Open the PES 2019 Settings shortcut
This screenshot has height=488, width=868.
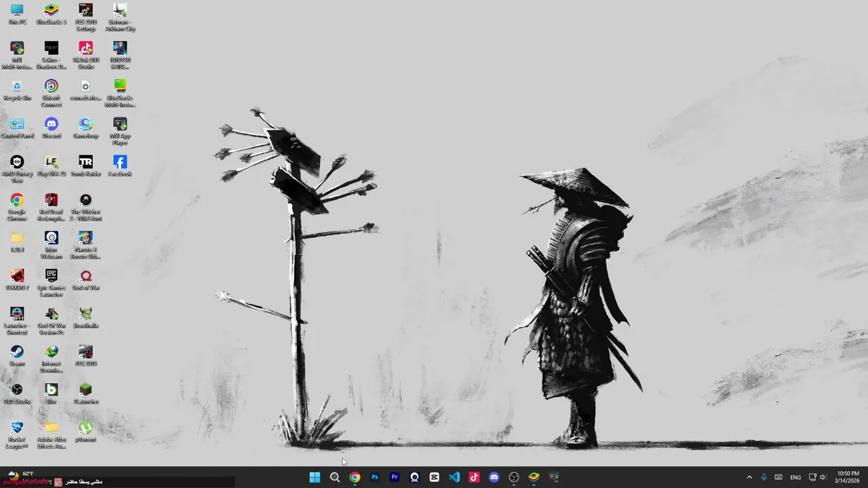[85, 18]
